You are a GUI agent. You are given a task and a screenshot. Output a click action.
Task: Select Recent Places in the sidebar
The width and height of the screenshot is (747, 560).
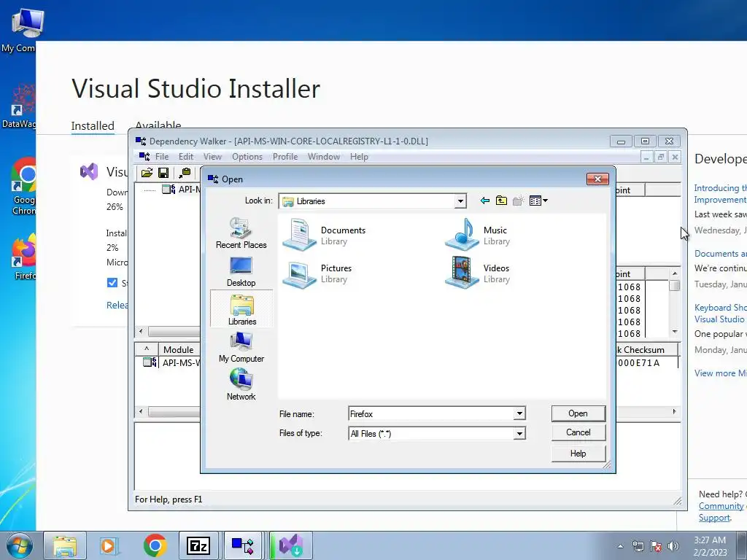[x=241, y=233]
